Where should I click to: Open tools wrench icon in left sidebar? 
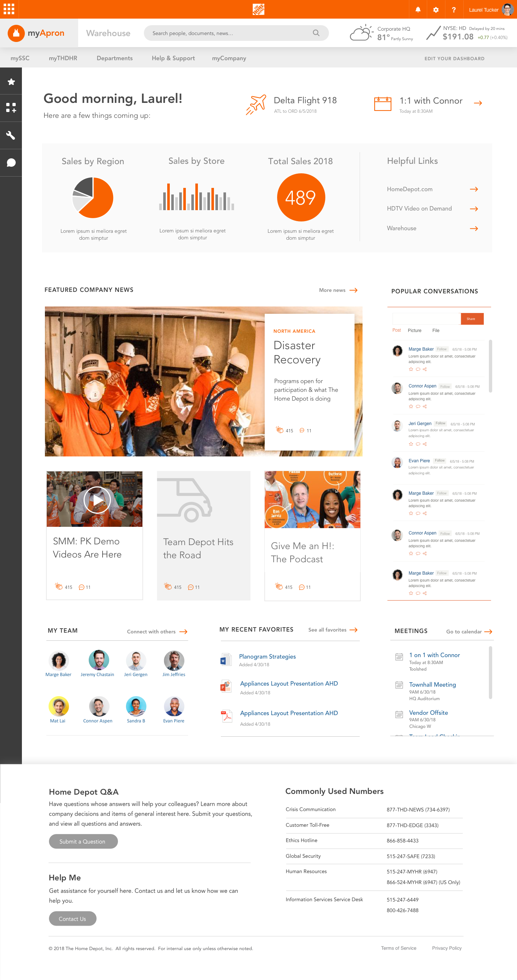coord(11,135)
